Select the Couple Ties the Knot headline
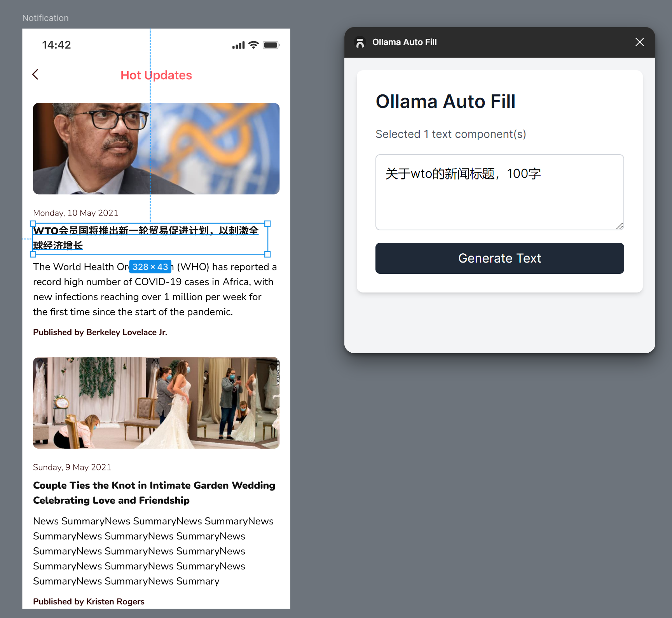The image size is (672, 618). point(154,493)
